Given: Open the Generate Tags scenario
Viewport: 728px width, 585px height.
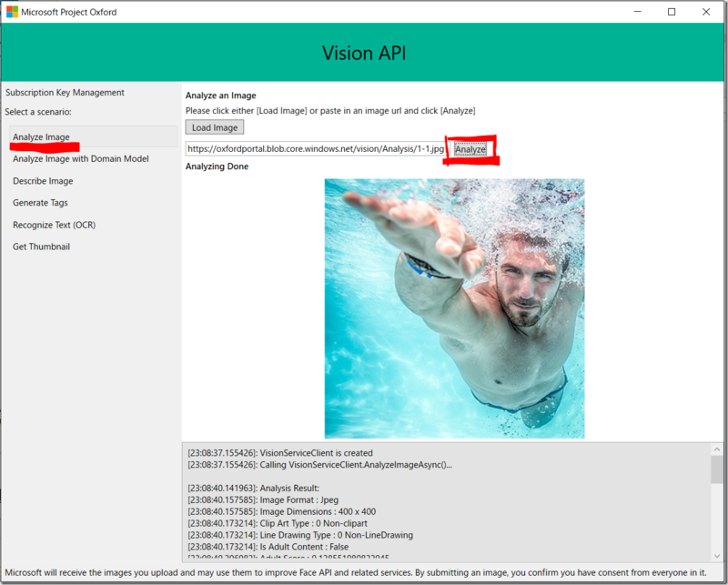Looking at the screenshot, I should pos(40,203).
